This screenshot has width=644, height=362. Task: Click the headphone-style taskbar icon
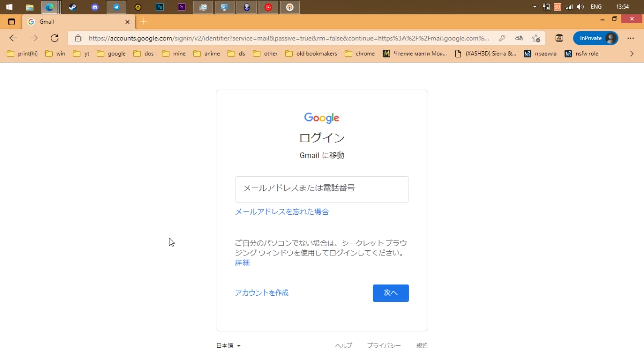pyautogui.click(x=290, y=7)
